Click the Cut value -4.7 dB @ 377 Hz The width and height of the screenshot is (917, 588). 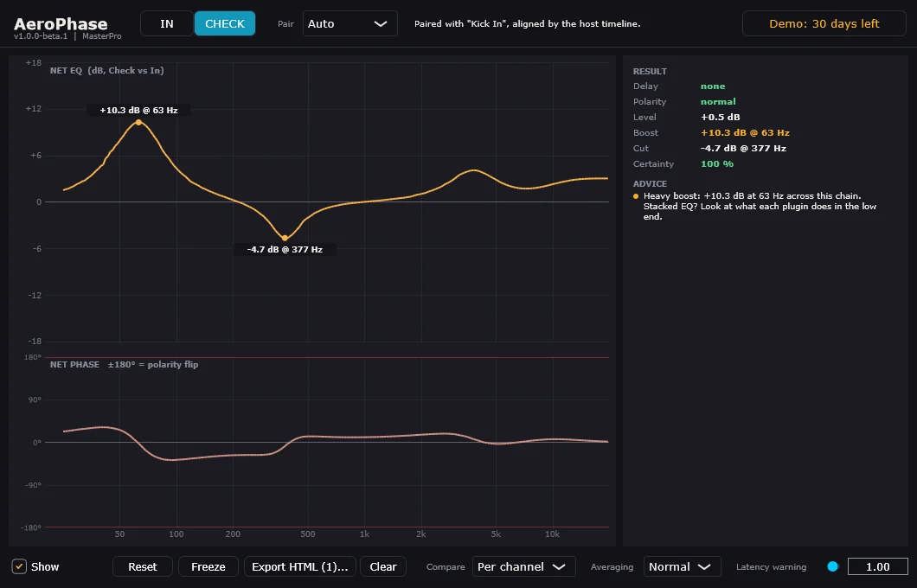[743, 149]
